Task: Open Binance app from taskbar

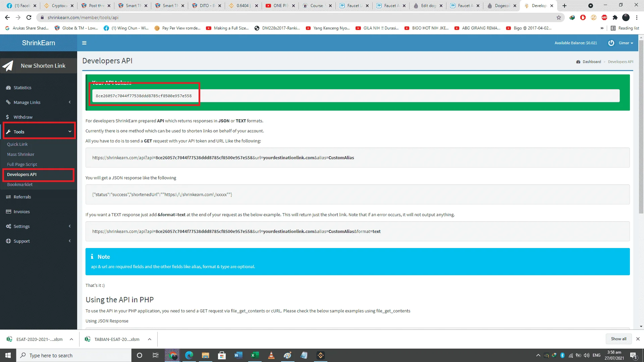Action: (320, 355)
